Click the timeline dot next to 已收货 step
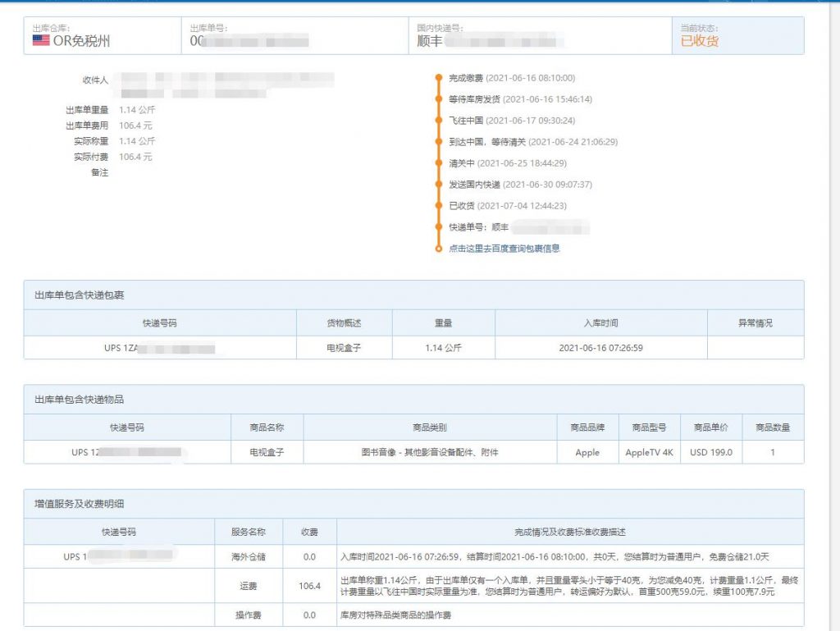 tap(439, 206)
